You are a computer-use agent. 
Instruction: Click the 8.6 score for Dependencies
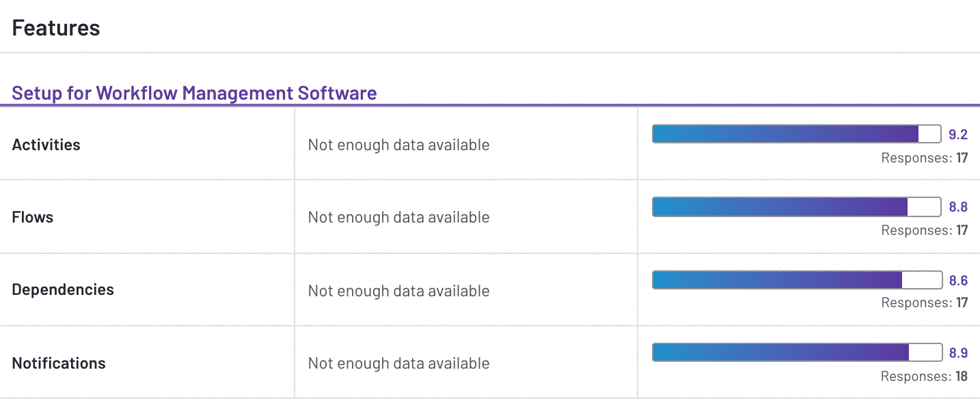(958, 281)
